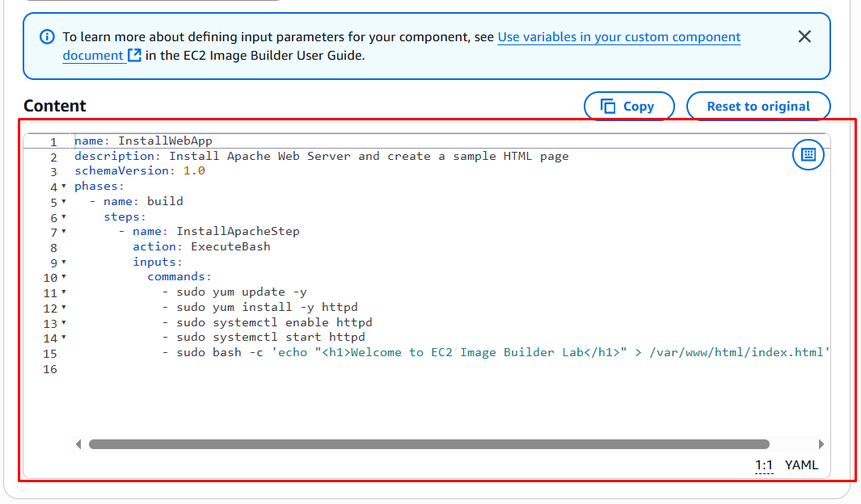Image resolution: width=861 pixels, height=504 pixels.
Task: Collapse the build phase fold arrow on line 5
Action: [64, 202]
